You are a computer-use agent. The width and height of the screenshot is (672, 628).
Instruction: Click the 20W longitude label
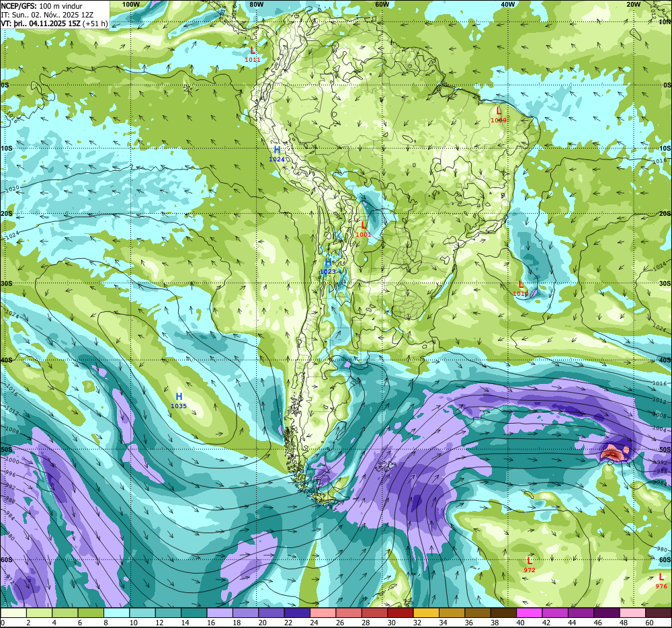(x=633, y=4)
